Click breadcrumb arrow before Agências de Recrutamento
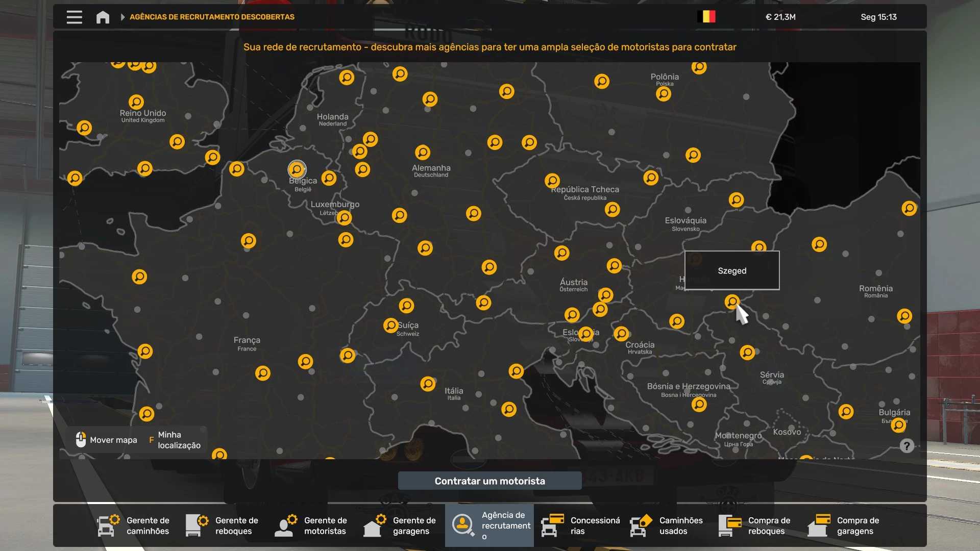The image size is (980, 551). click(x=122, y=17)
